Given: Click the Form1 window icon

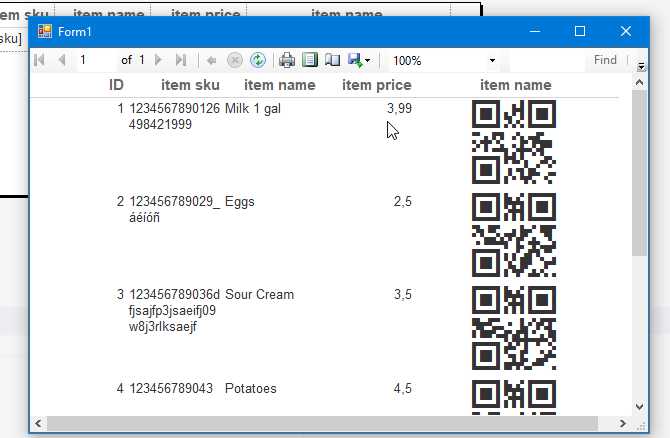Looking at the screenshot, I should (x=45, y=32).
